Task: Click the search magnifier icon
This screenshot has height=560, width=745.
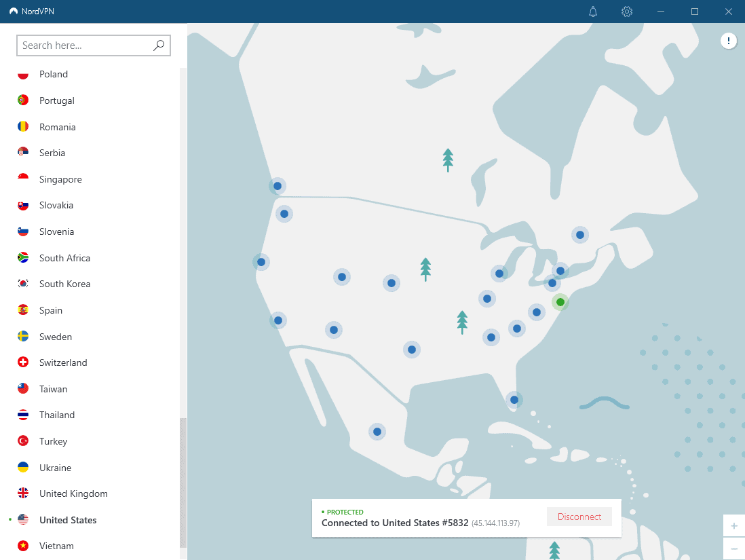Action: (159, 45)
